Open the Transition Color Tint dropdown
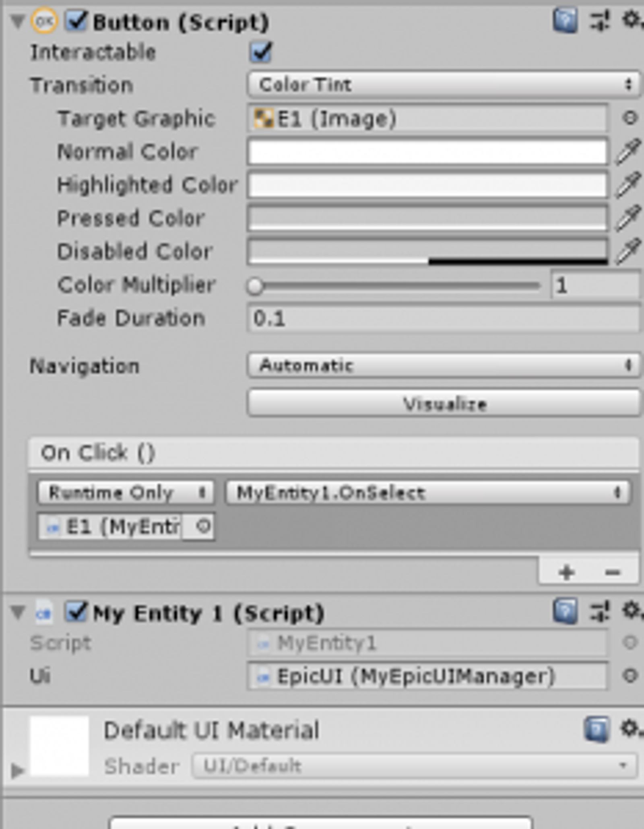 click(444, 85)
